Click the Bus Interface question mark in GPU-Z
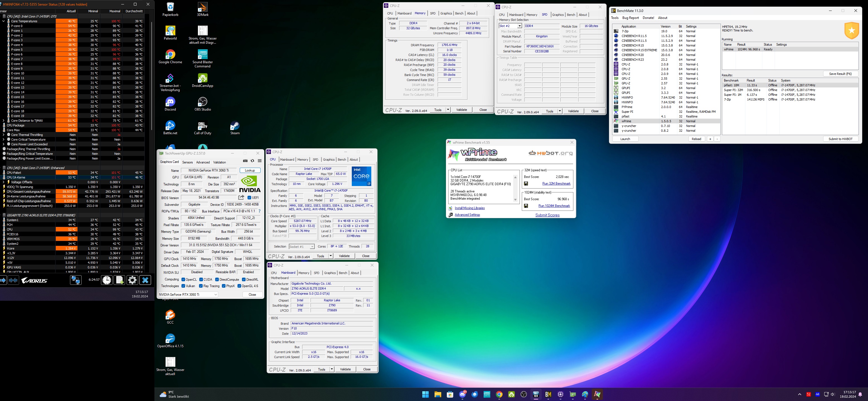868x401 pixels. [x=260, y=211]
